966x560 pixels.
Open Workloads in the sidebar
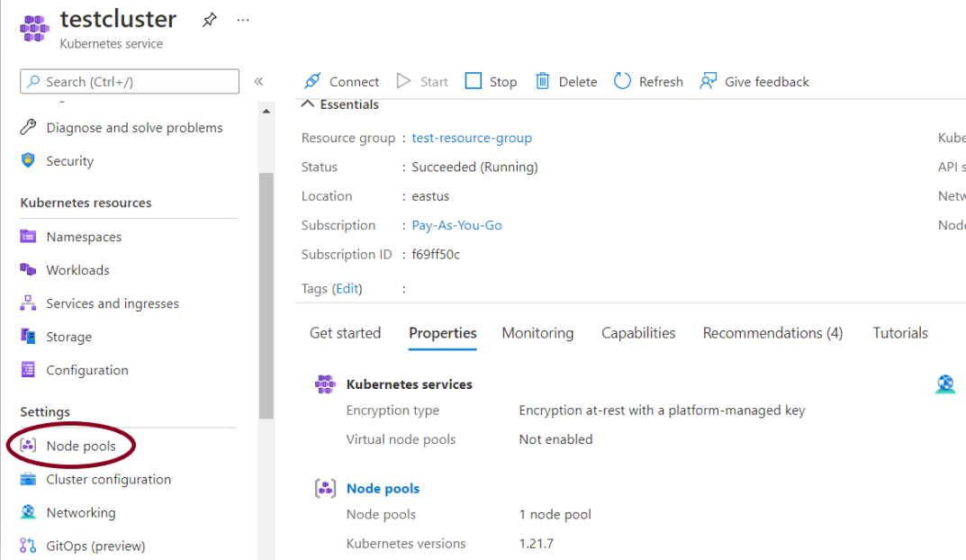[77, 270]
